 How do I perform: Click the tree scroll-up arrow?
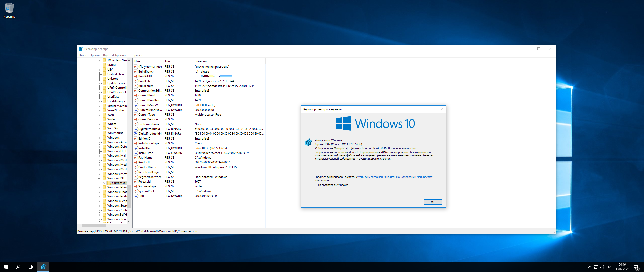coord(129,60)
